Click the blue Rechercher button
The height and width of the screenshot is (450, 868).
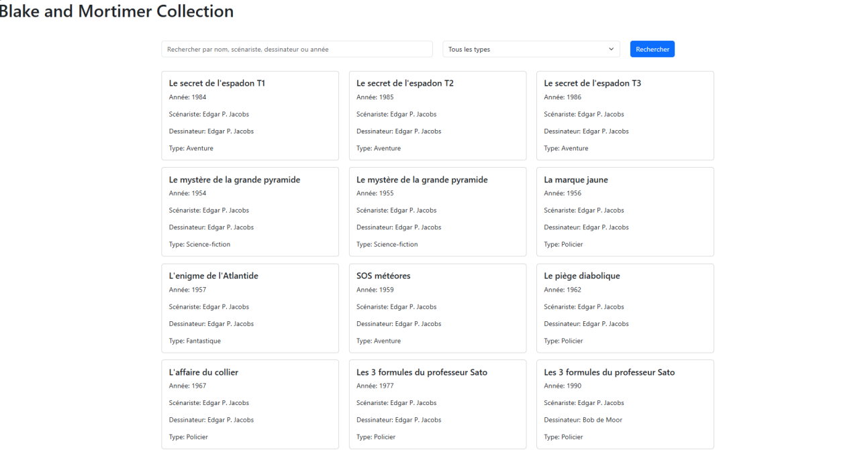[652, 49]
